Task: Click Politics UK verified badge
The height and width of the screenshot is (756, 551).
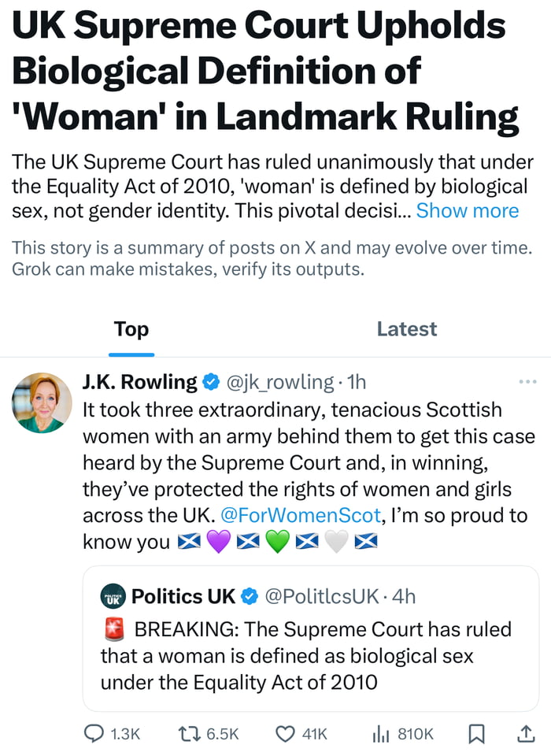Action: (249, 596)
